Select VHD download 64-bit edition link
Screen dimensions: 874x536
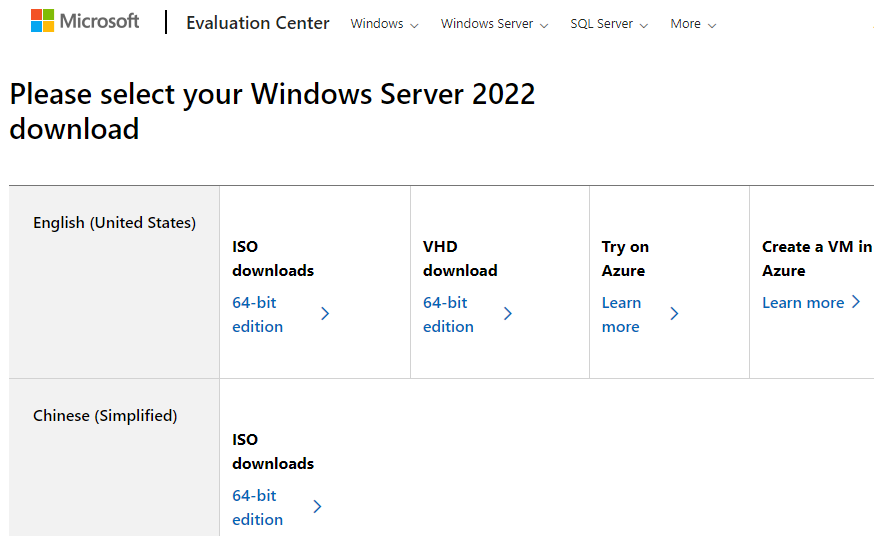[x=448, y=314]
